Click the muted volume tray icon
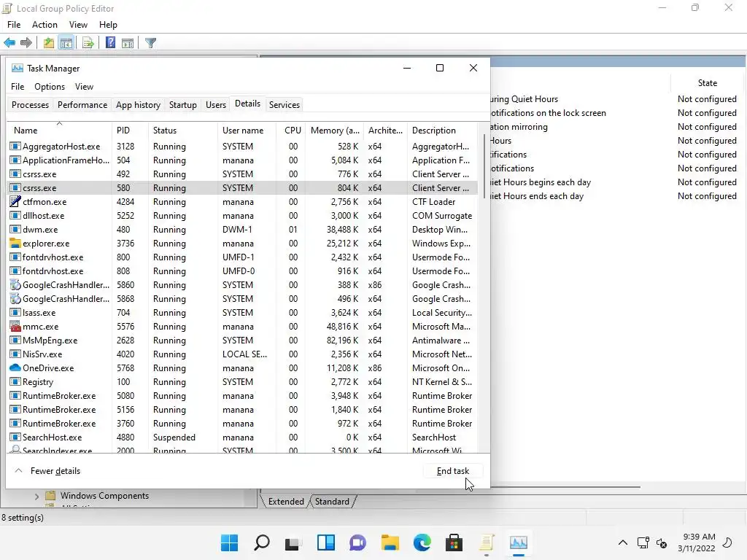The width and height of the screenshot is (747, 560). coord(662,542)
